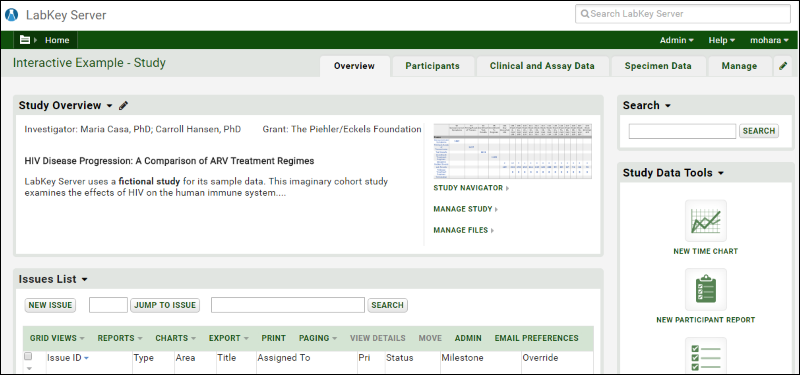800x375 pixels.
Task: Click Search button in Issues List
Action: [x=387, y=305]
